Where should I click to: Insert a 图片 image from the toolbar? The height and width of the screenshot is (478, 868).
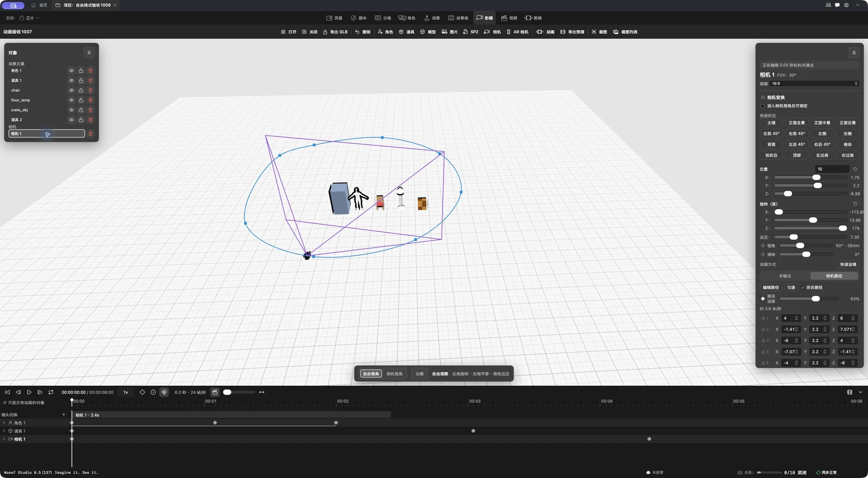449,32
